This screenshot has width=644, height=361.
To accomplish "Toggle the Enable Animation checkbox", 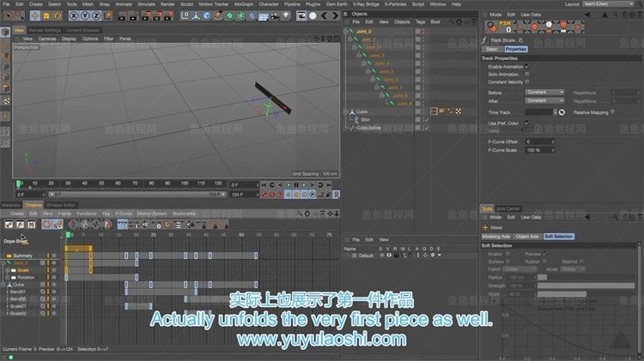I will tap(526, 66).
